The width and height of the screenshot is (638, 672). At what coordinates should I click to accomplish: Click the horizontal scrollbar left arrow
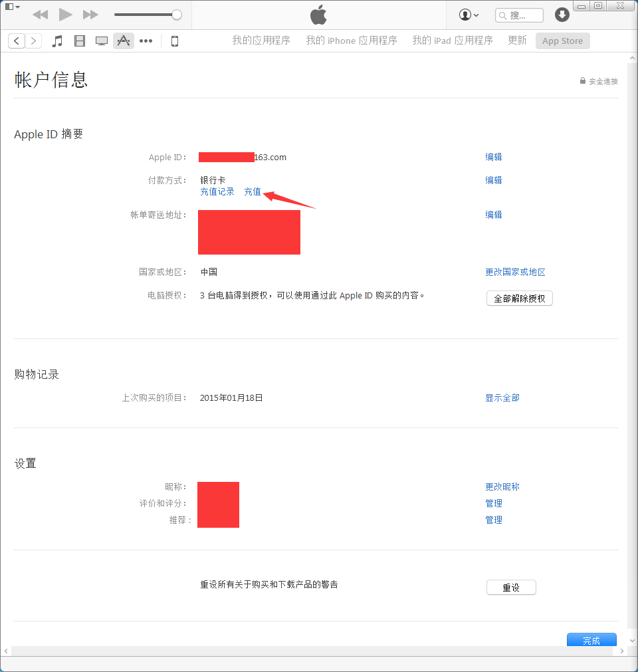coord(6,651)
